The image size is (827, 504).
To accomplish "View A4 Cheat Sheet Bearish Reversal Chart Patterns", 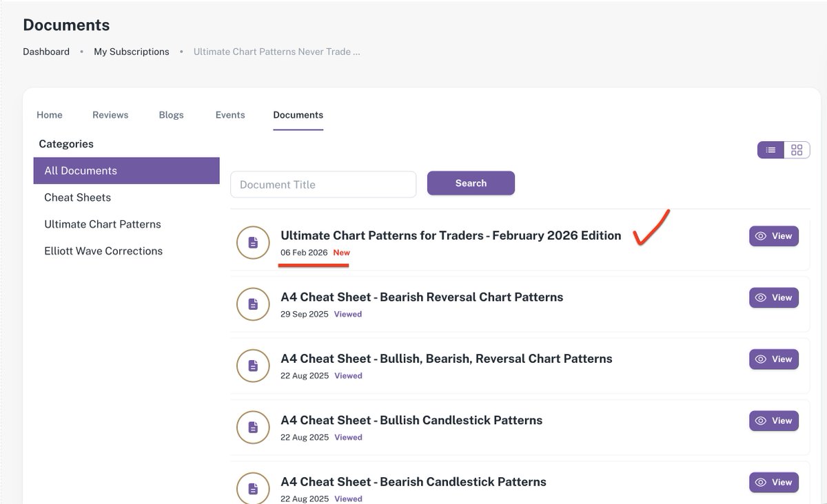I will tap(774, 297).
